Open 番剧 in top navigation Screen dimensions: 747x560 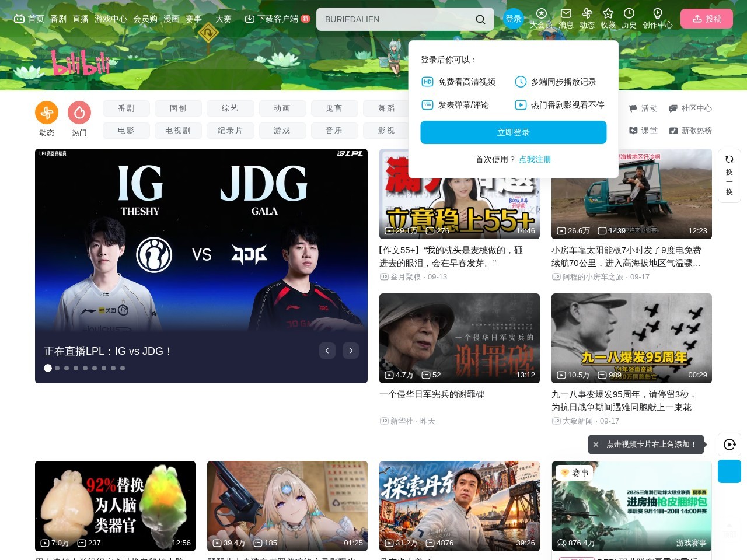58,19
